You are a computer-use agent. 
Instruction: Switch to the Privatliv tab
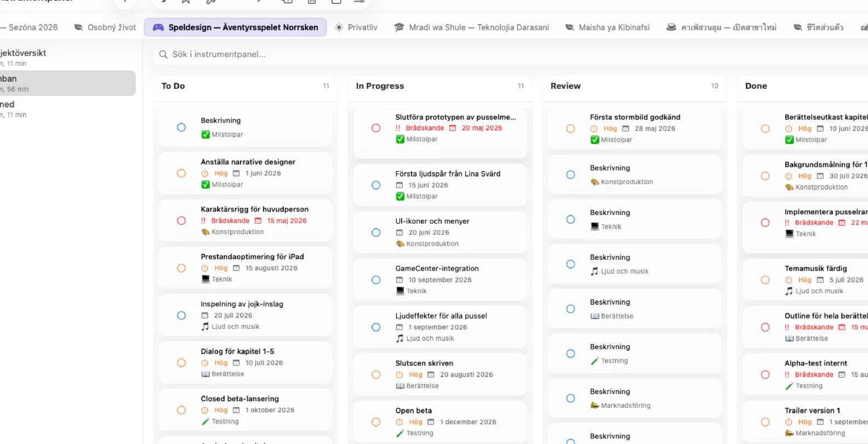(356, 27)
